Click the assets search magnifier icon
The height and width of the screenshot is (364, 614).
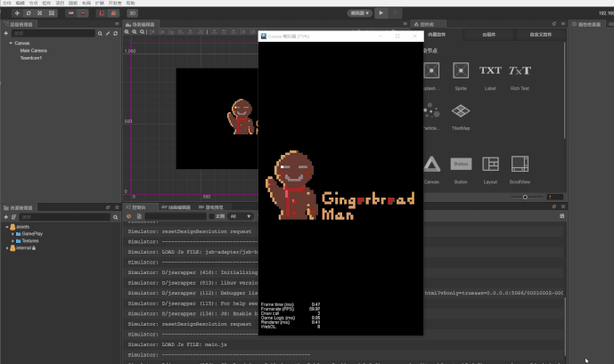click(x=116, y=217)
